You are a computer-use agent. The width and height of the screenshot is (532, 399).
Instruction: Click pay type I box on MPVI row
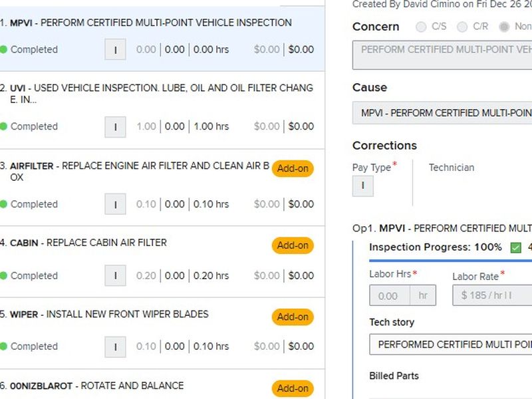coord(115,50)
